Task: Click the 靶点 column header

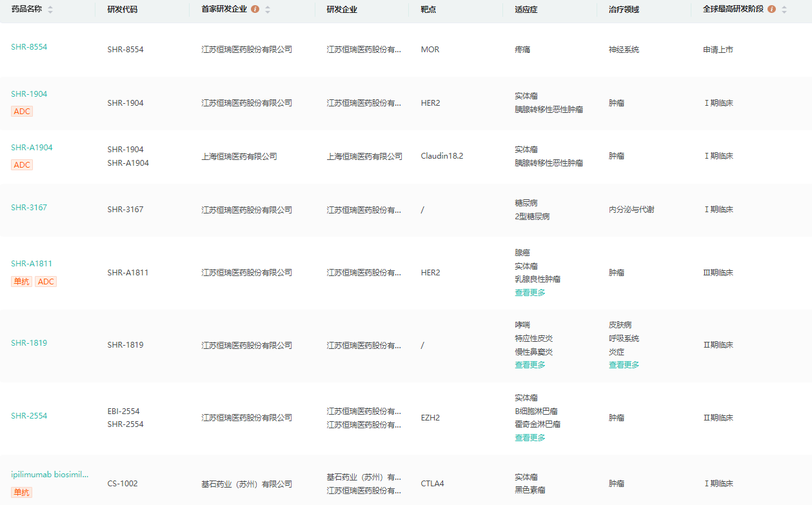Action: [429, 10]
